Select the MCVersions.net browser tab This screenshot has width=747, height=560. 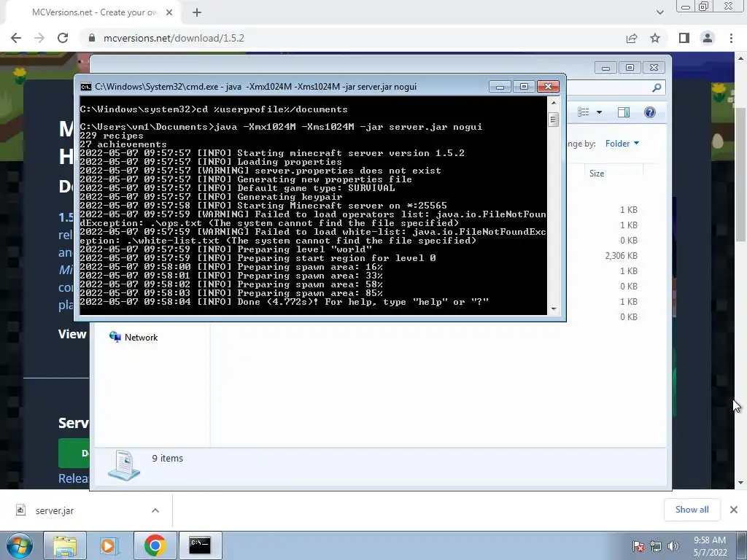(94, 12)
